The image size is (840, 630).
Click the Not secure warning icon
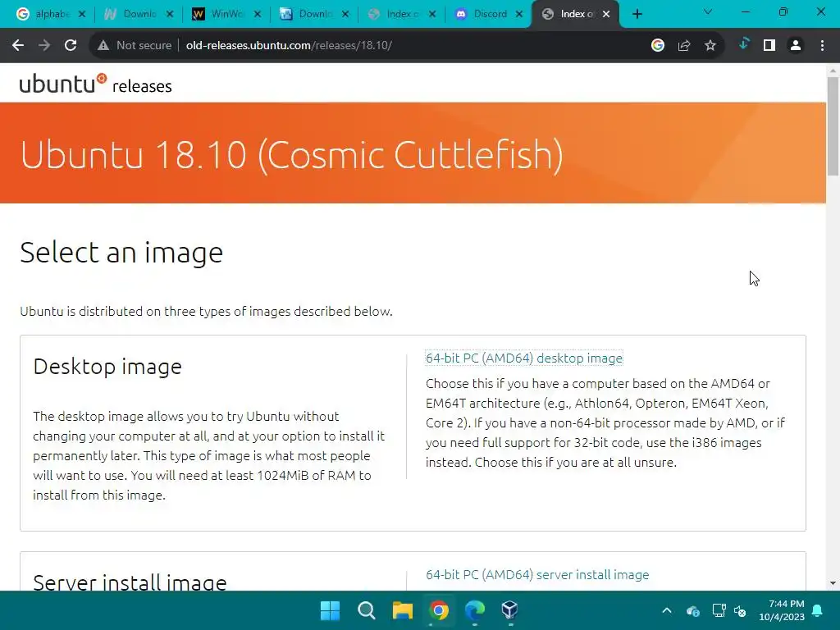[103, 46]
